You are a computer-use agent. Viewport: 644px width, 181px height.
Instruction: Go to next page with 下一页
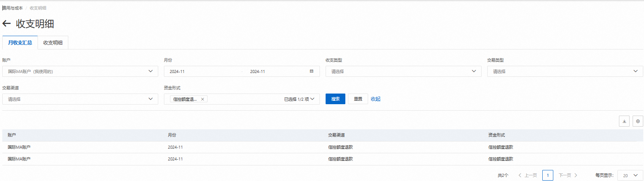coord(568,175)
